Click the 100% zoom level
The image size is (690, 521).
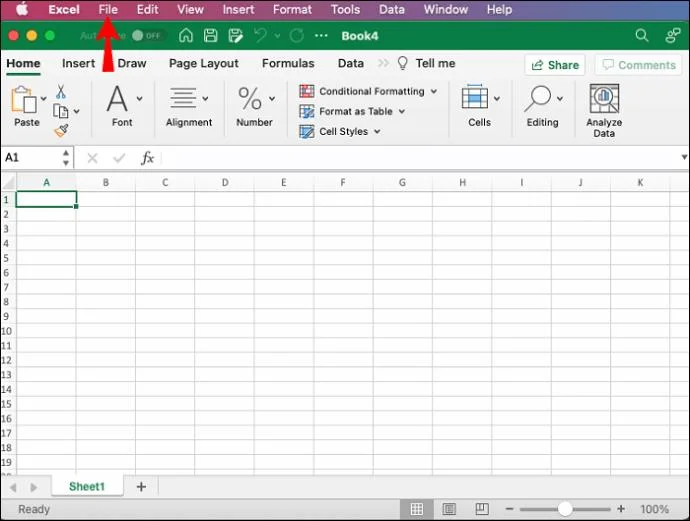click(654, 509)
